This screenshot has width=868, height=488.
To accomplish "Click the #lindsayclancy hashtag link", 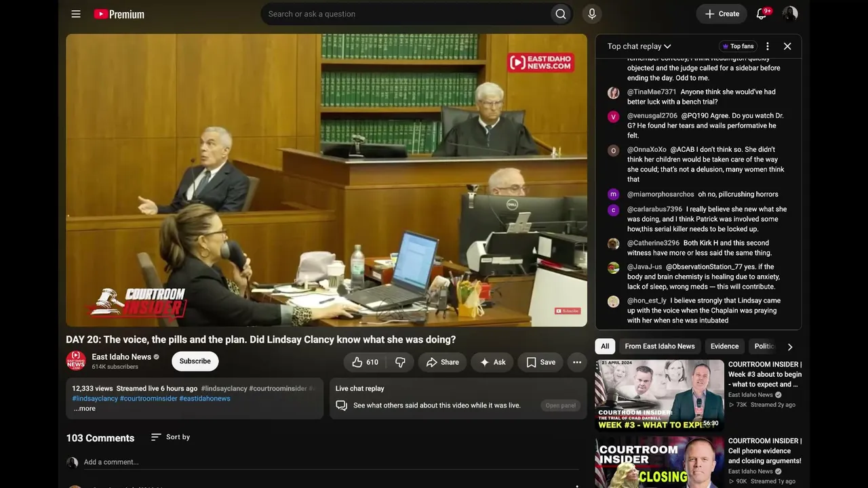I will point(96,399).
